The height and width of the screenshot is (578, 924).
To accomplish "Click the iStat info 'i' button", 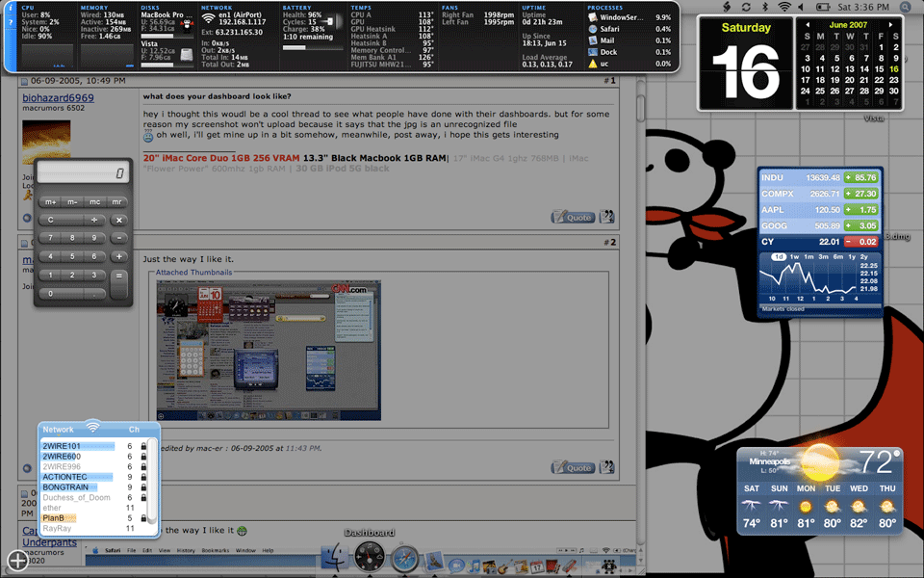I will point(10,9).
